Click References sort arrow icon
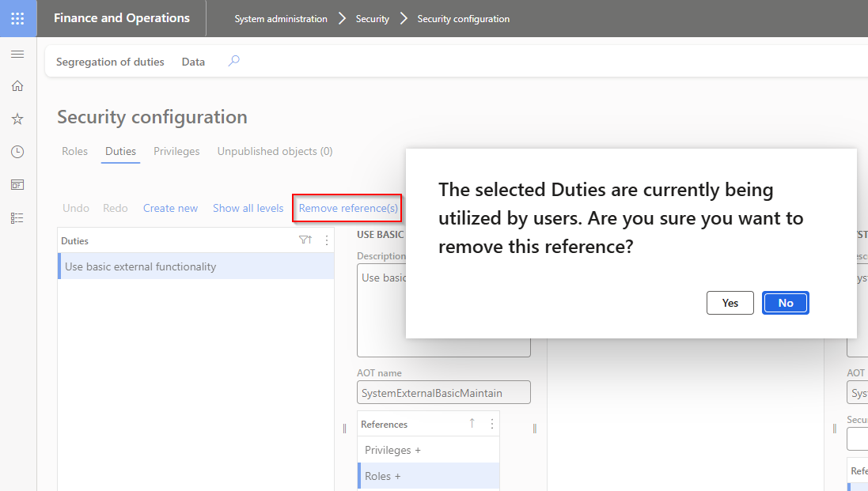The width and height of the screenshot is (868, 491). [x=472, y=424]
